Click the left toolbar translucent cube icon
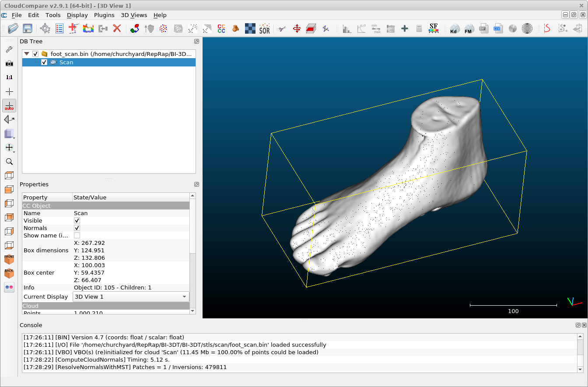 (x=9, y=134)
